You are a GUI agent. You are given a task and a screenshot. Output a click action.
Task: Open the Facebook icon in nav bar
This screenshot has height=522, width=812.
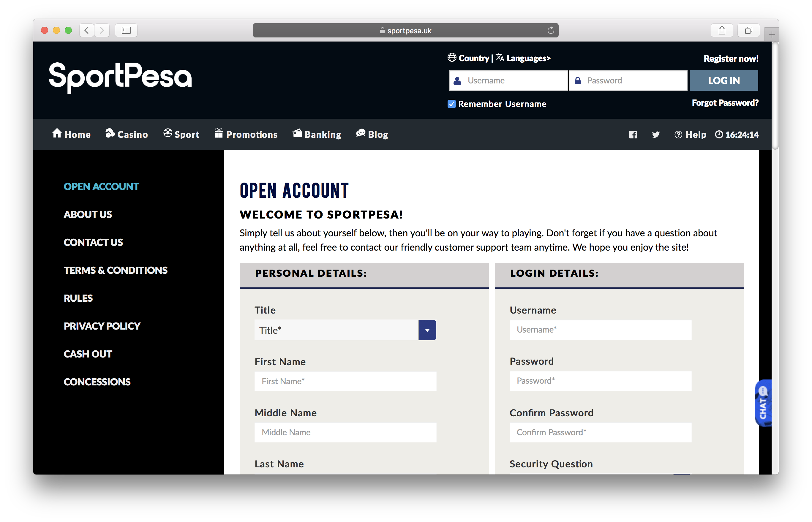633,135
